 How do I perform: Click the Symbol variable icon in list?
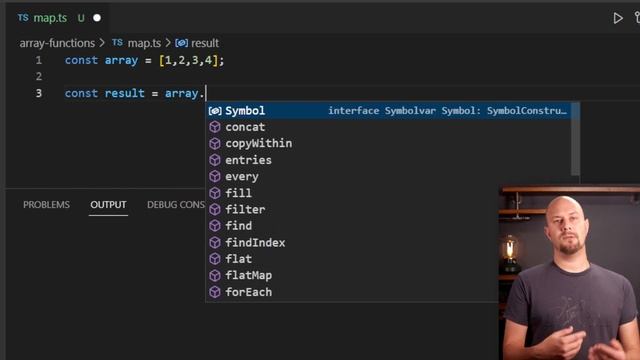tap(215, 111)
